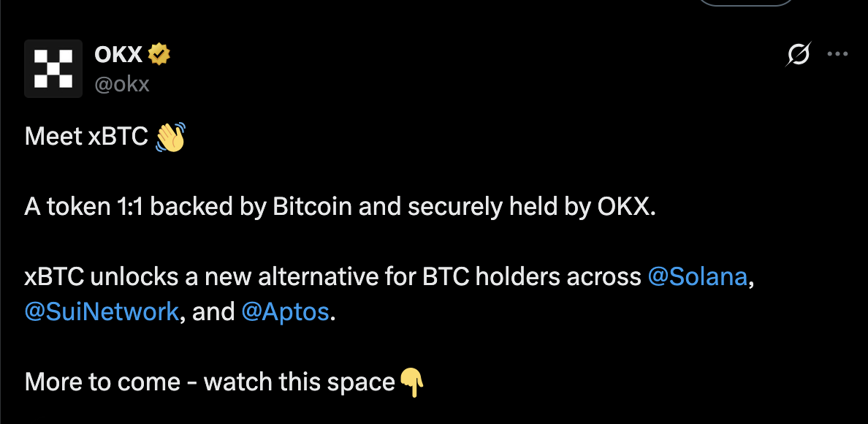Open the Grok explain-post icon
The image size is (868, 424).
point(799,54)
